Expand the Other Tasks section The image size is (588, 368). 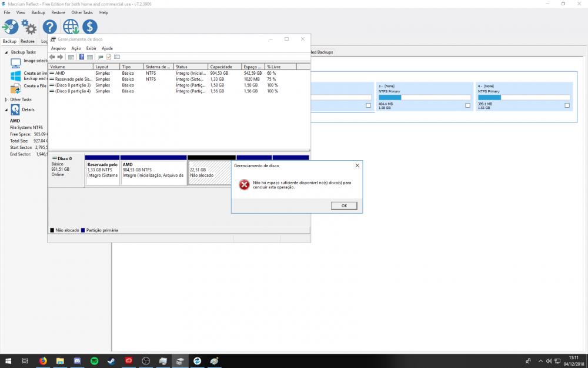pyautogui.click(x=6, y=100)
